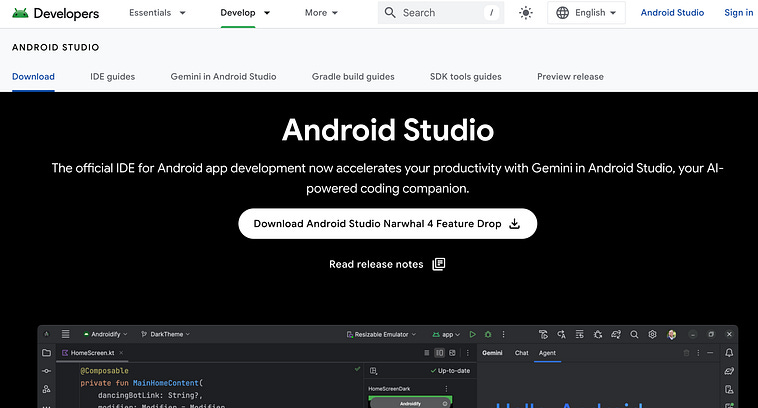The height and width of the screenshot is (408, 758).
Task: Click the green Run triangle in the IDE preview
Action: (472, 334)
